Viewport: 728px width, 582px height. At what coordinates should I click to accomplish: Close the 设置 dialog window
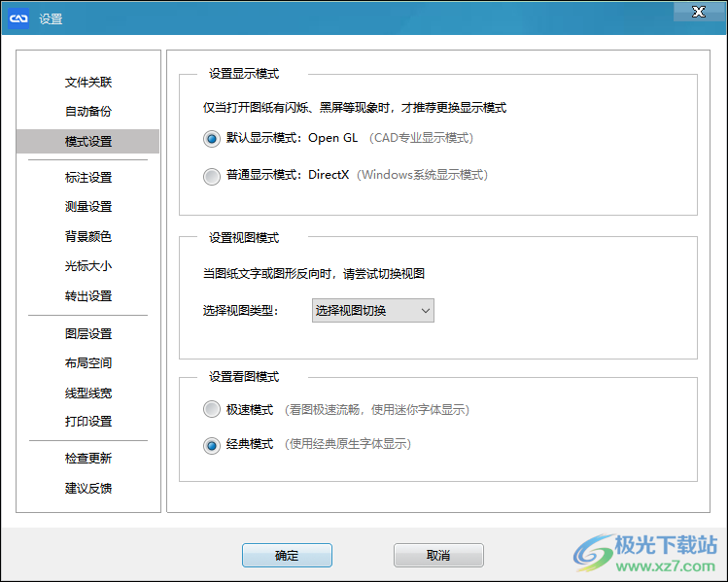pos(698,11)
